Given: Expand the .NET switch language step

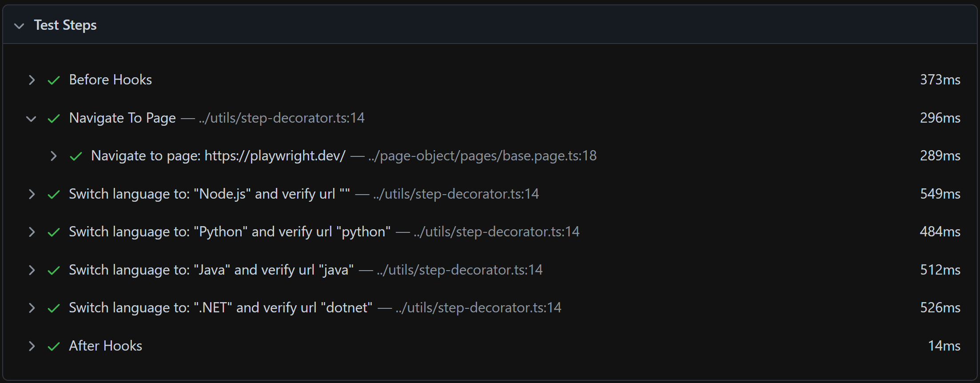Looking at the screenshot, I should coord(32,308).
